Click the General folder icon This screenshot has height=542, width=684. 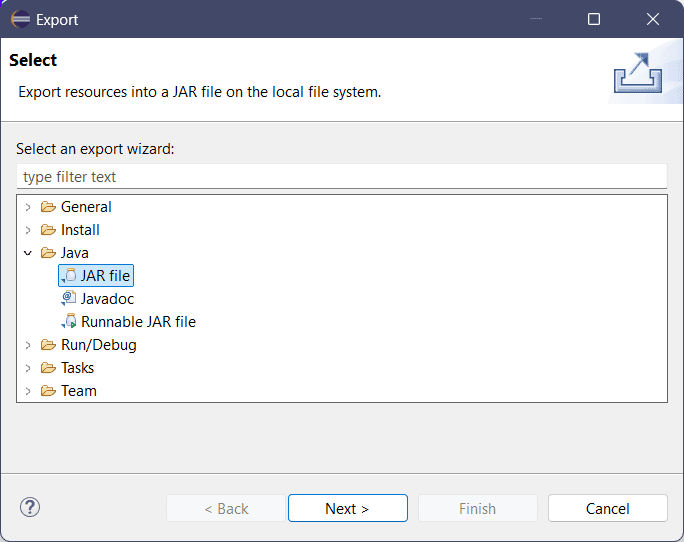pos(48,207)
